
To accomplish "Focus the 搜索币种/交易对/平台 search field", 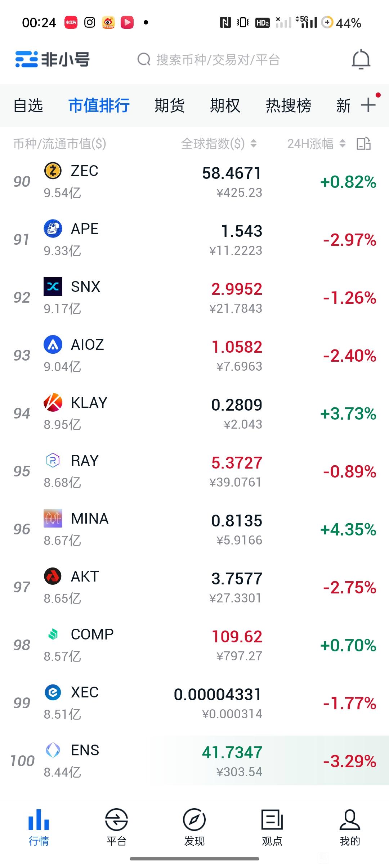I will click(209, 60).
